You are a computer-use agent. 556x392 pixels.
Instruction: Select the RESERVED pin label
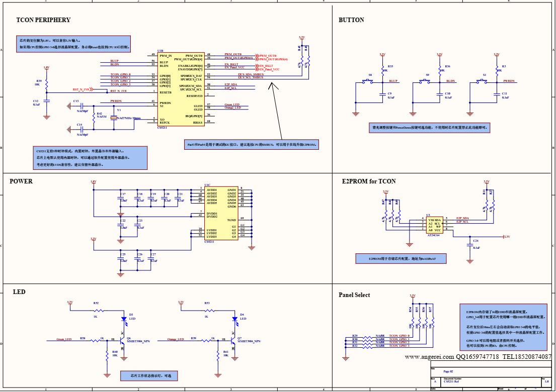coord(194,96)
